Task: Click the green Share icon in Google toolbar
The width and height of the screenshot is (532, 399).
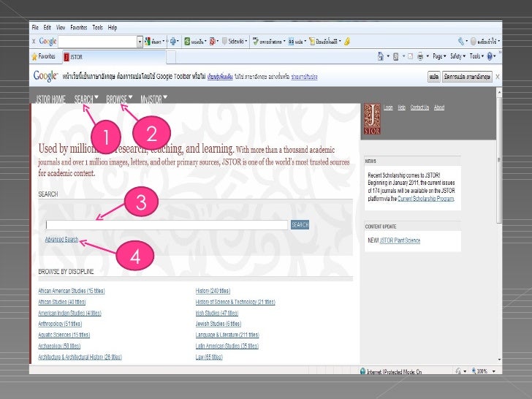Action: click(187, 42)
